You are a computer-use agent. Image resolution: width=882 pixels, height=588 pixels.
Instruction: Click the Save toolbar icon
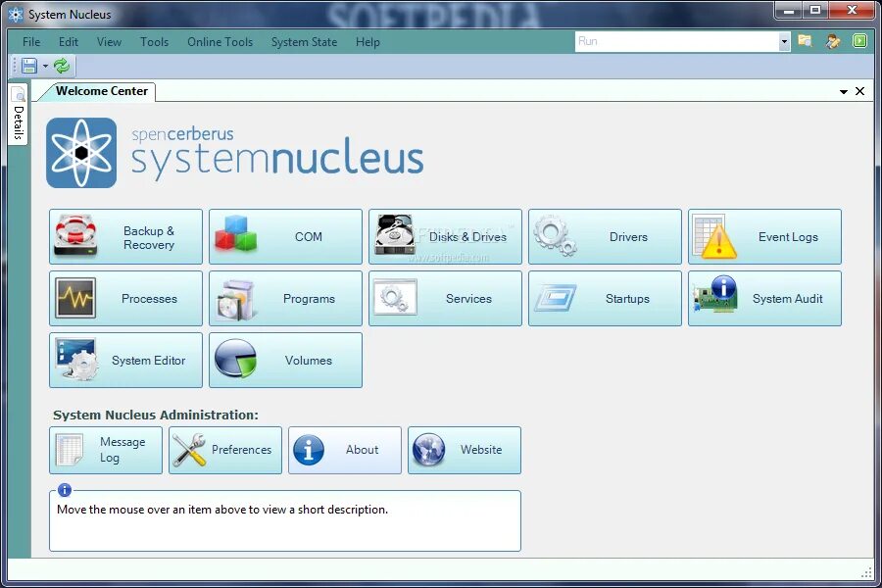(x=28, y=67)
